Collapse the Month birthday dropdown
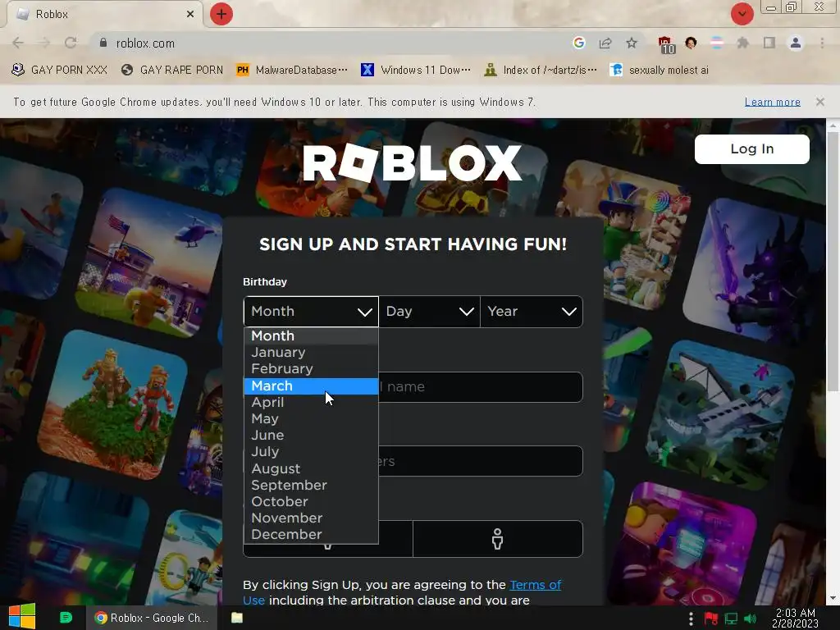Viewport: 840px width, 630px height. tap(311, 311)
